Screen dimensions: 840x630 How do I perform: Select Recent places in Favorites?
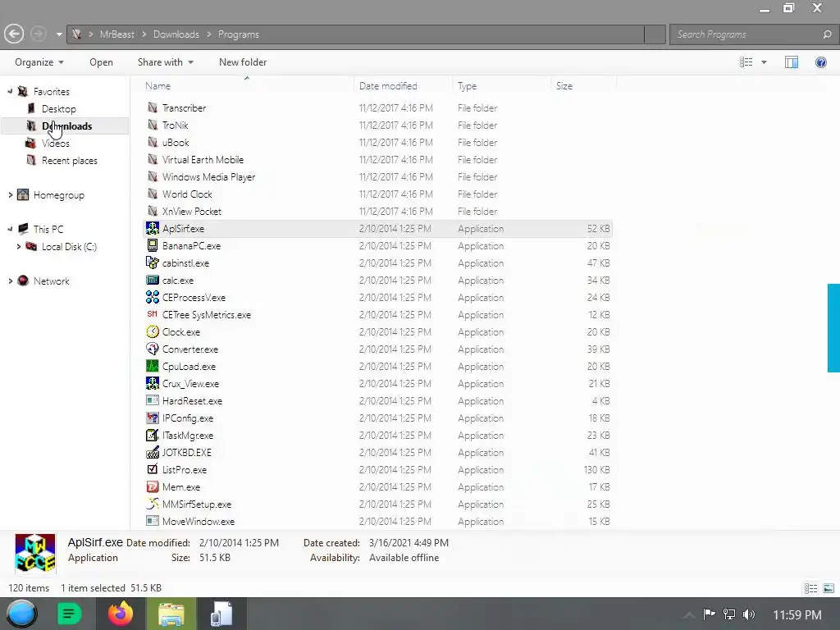(70, 161)
